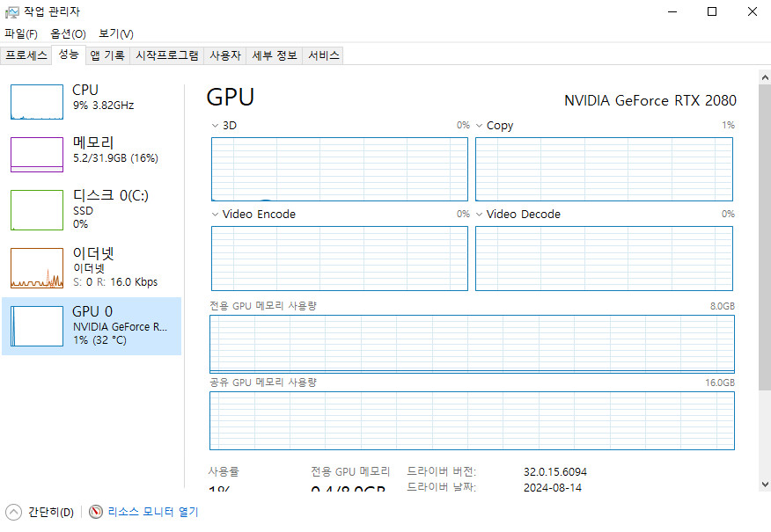771x532 pixels.
Task: Switch to the 앱 기록 tab
Action: point(107,55)
